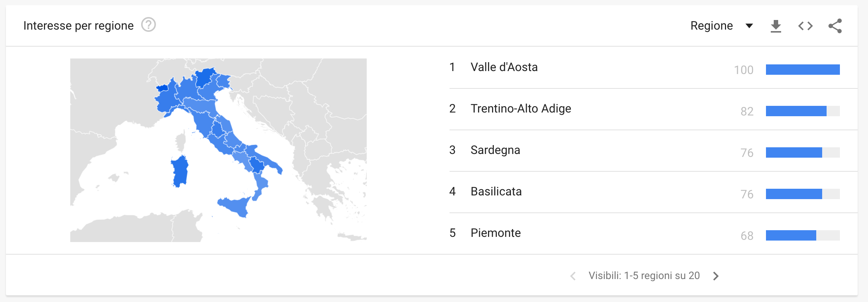
Task: Expand the Regione dropdown arrow
Action: 749,26
